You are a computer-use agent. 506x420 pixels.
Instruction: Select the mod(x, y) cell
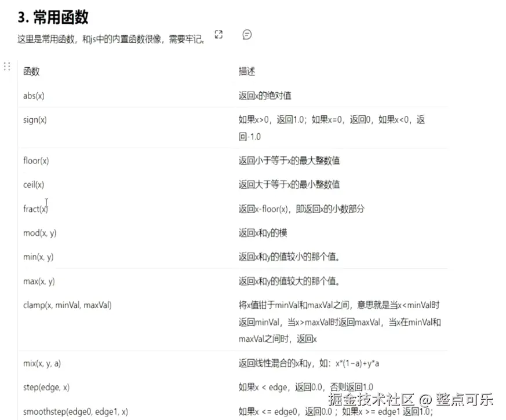(39, 233)
